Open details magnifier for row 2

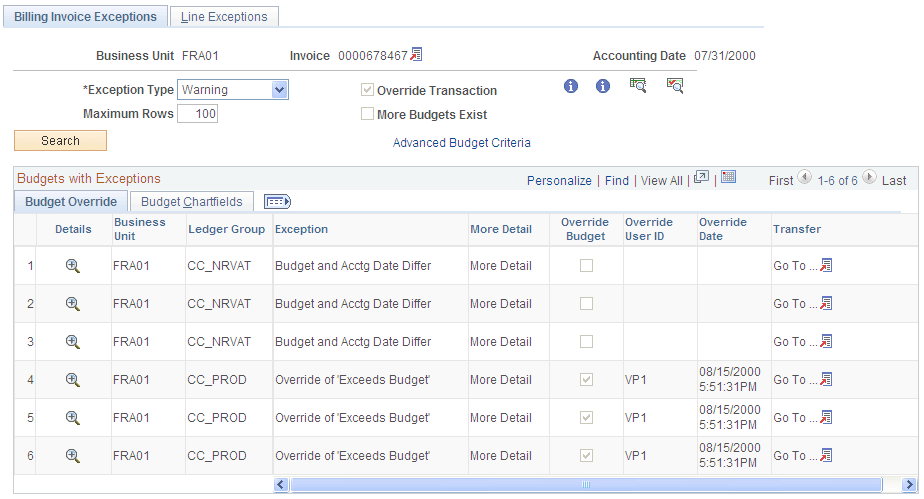tap(72, 303)
